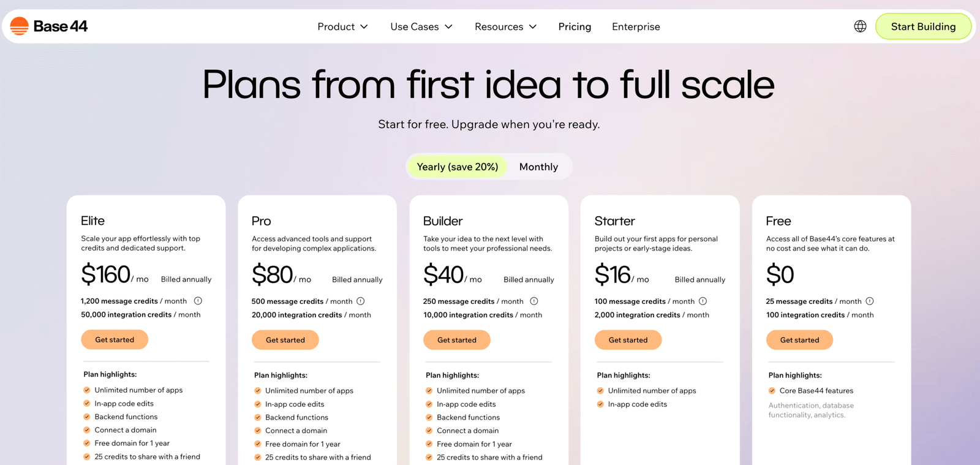Expand the Use Cases dropdown menu
Viewport: 980px width, 465px height.
(x=421, y=27)
